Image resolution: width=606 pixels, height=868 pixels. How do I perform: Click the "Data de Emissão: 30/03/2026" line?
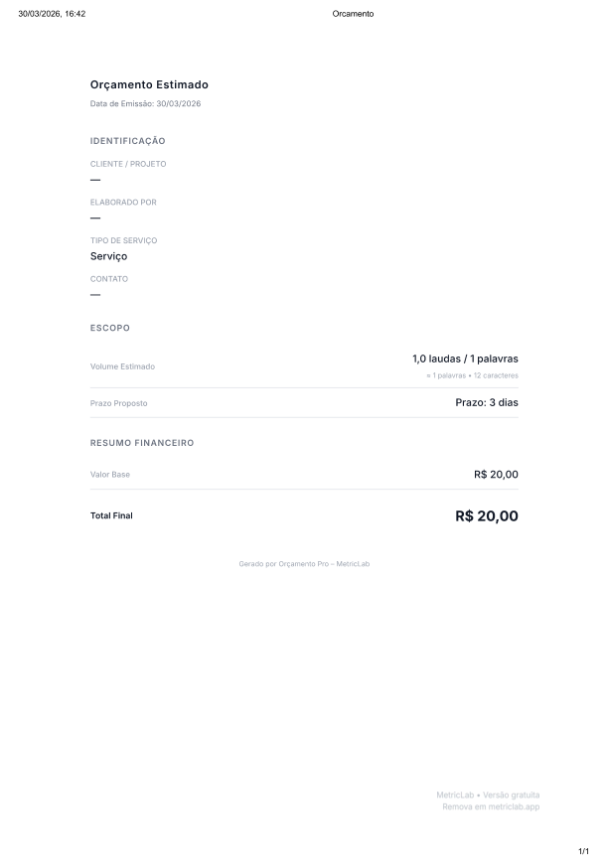point(145,103)
